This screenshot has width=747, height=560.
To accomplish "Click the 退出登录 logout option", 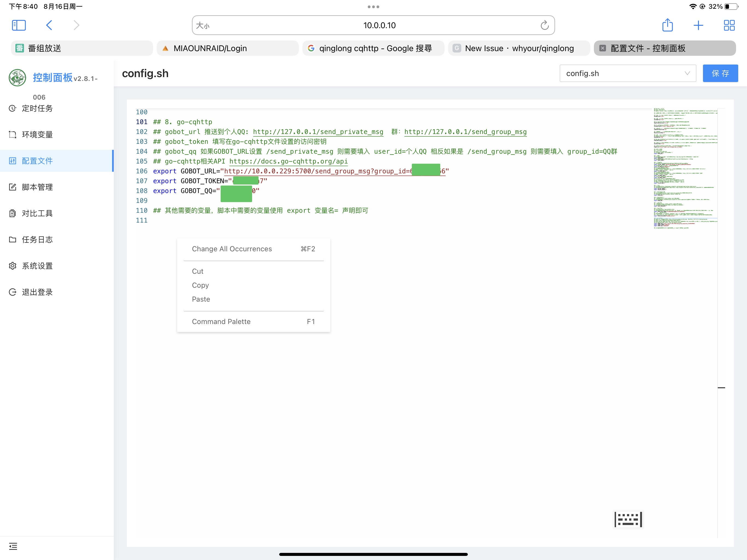I will click(37, 292).
